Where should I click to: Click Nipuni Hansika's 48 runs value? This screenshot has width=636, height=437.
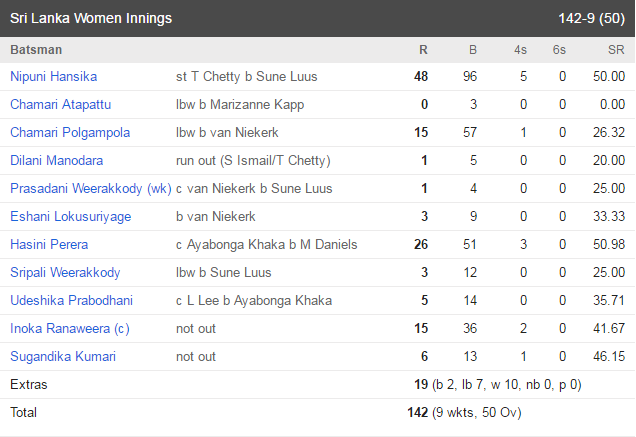pyautogui.click(x=421, y=76)
